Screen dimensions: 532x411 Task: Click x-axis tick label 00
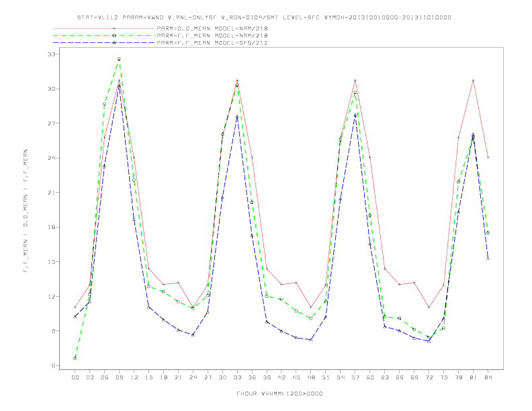tap(75, 377)
